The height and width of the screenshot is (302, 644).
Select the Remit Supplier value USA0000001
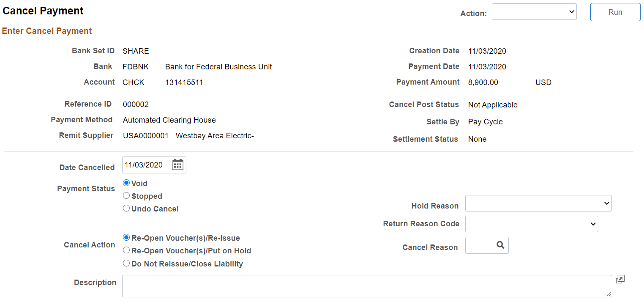(x=146, y=135)
